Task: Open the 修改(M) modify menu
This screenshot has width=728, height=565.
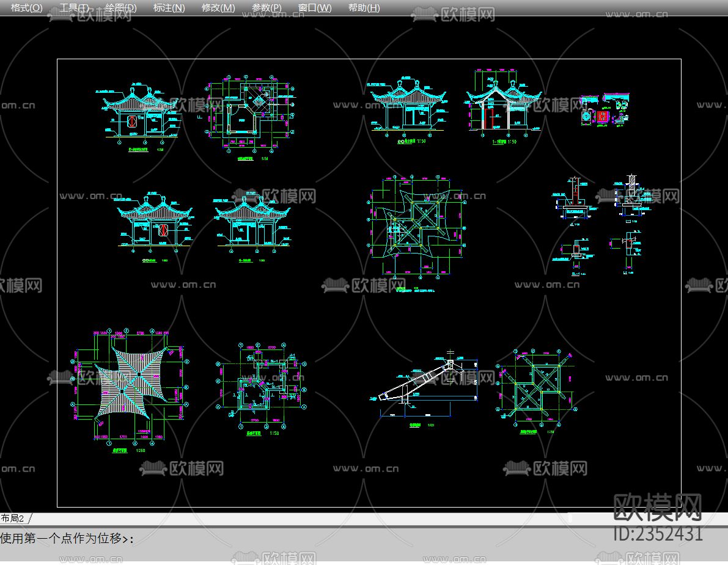Action: 218,8
